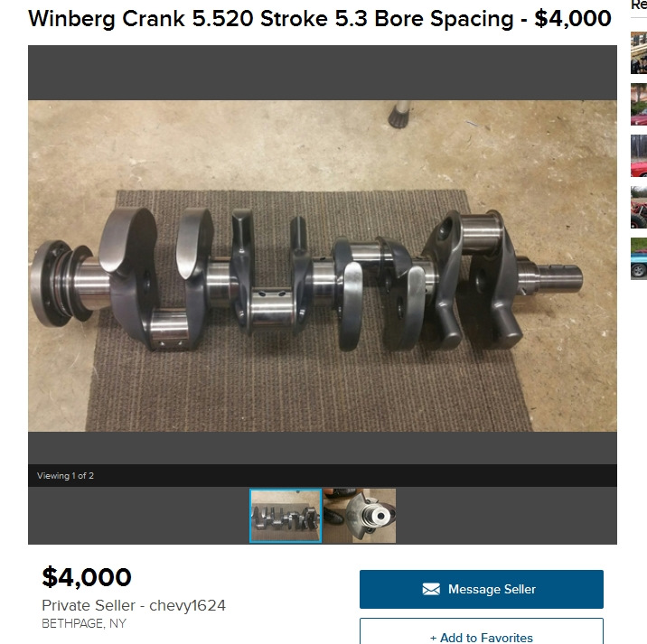Click the Add to Favorites button

[x=481, y=631]
